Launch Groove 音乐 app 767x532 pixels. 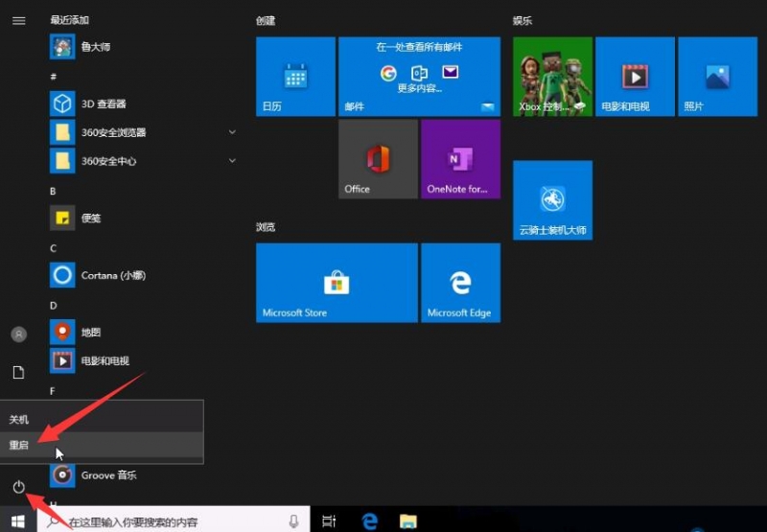coord(142,475)
